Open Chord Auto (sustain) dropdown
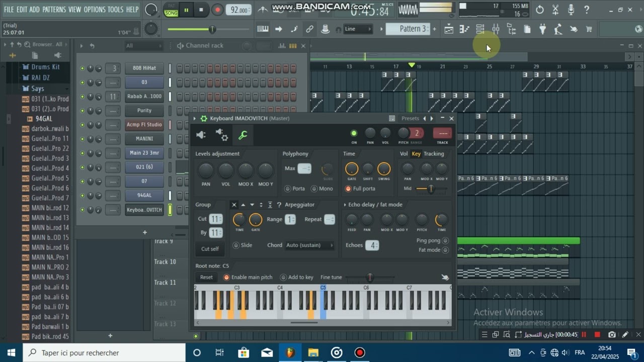 [309, 245]
